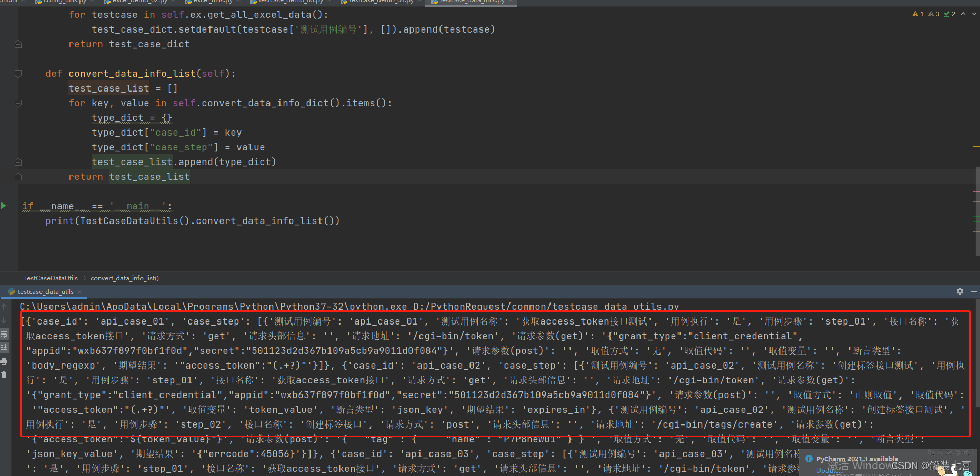
Task: Click fold end marker at 'return test_case_list'
Action: [18, 177]
